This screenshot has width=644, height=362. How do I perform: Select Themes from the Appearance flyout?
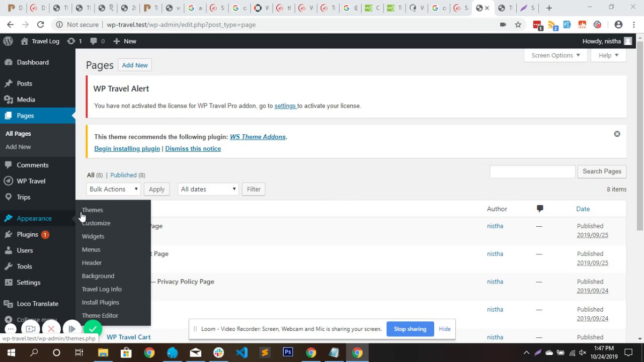(x=92, y=210)
